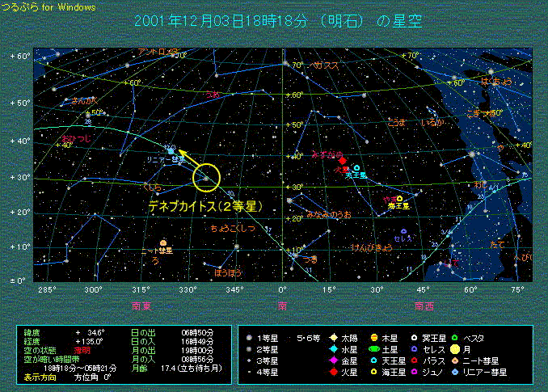Select the Uranus marker near 天王星 label
This screenshot has width=548, height=392.
tap(356, 167)
